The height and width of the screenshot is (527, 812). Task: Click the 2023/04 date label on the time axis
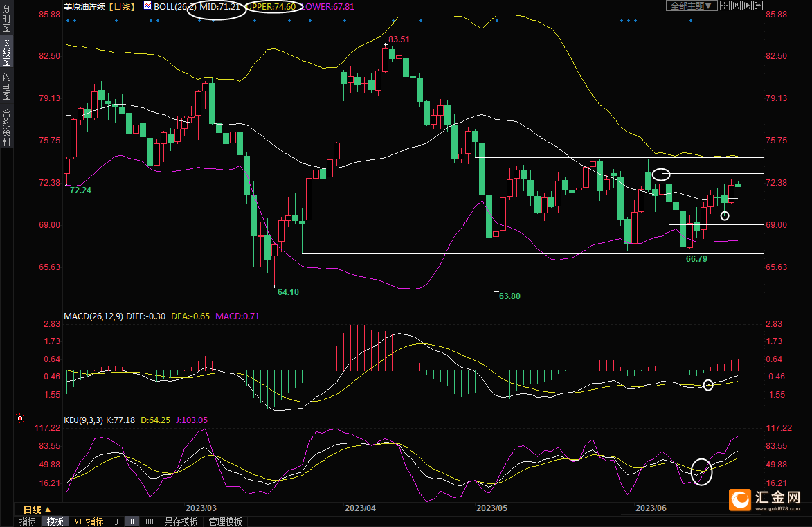[361, 508]
